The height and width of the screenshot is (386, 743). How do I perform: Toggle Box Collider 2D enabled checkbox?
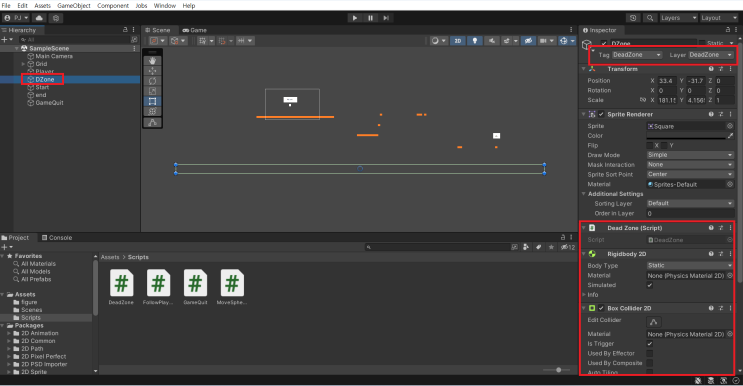(601, 308)
